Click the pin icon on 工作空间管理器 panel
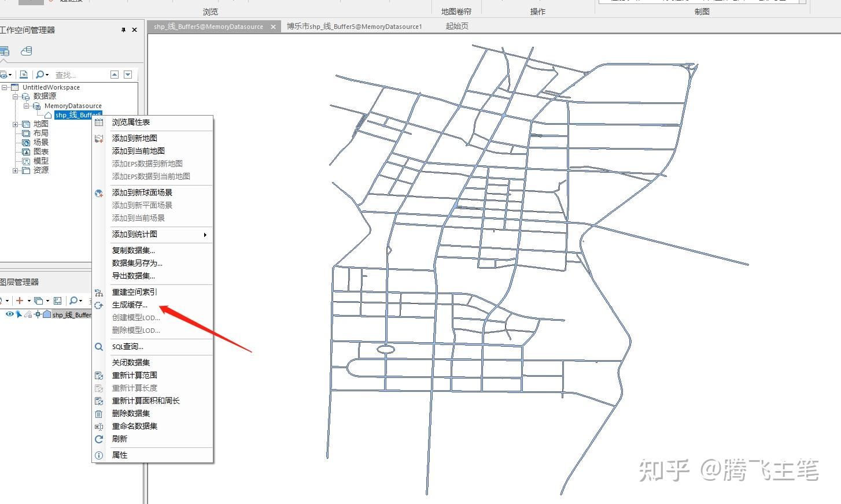 point(123,30)
